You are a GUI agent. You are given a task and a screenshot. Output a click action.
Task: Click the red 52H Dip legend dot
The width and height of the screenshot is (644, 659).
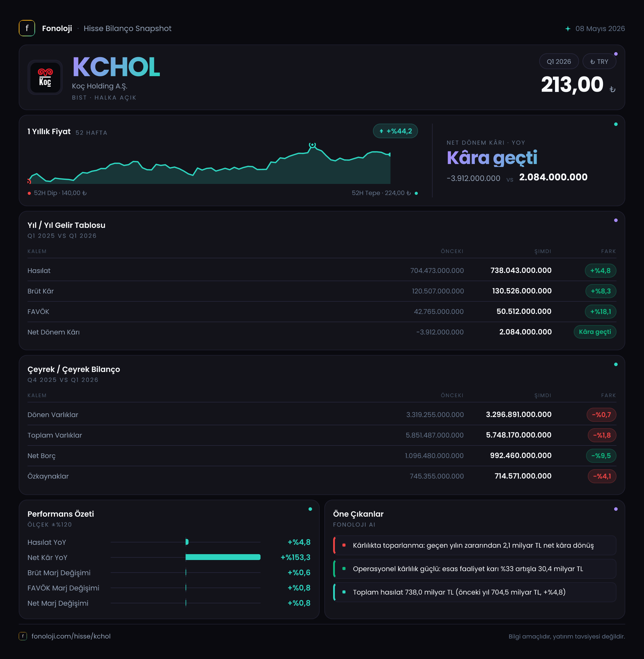coord(30,193)
